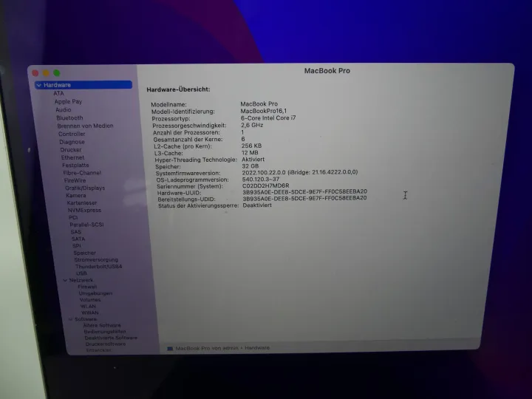Select Drucker in the sidebar
Viewport: 532px width, 399px height.
point(71,149)
